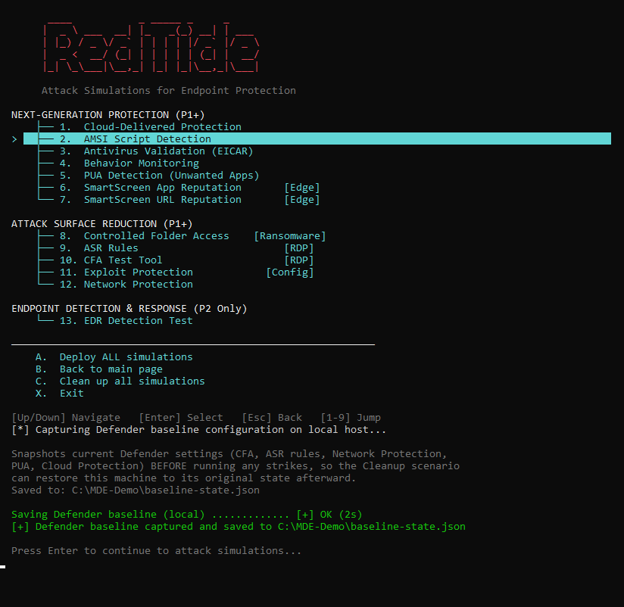This screenshot has height=607, width=624.
Task: Choose the X. Exit option
Action: point(59,393)
